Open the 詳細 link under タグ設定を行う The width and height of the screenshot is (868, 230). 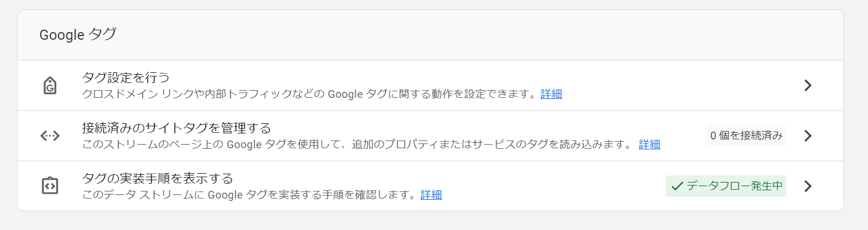pyautogui.click(x=551, y=94)
